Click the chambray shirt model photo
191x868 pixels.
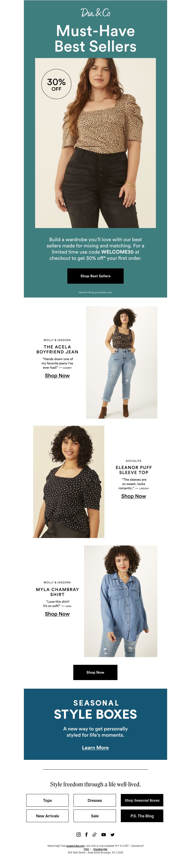point(121,601)
